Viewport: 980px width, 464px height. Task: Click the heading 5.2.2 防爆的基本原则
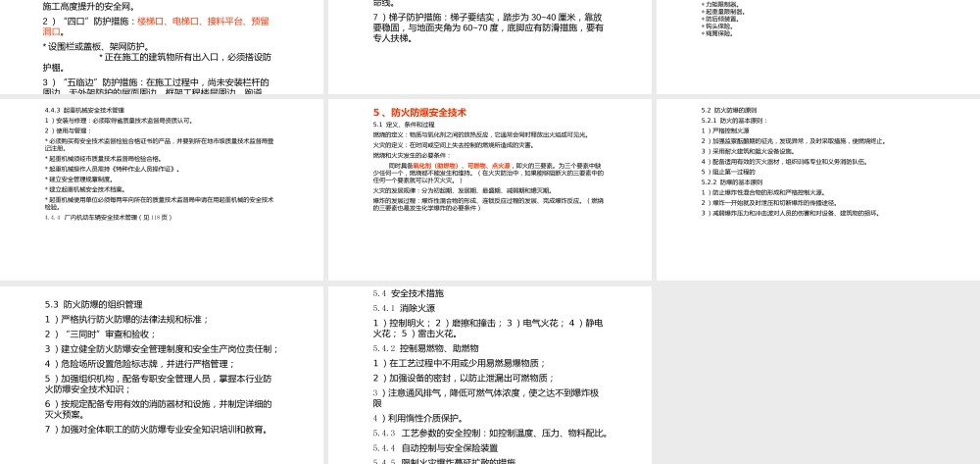click(x=732, y=182)
